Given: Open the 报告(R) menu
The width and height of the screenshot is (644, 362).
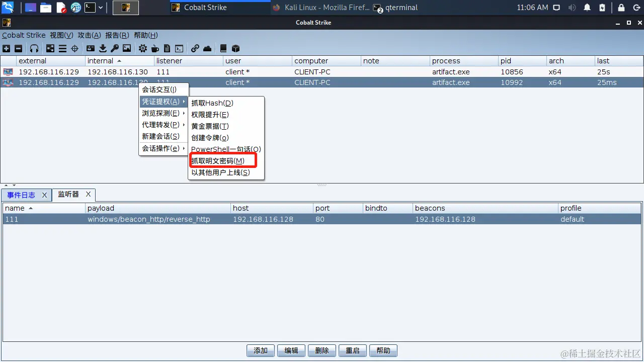Looking at the screenshot, I should [x=117, y=35].
